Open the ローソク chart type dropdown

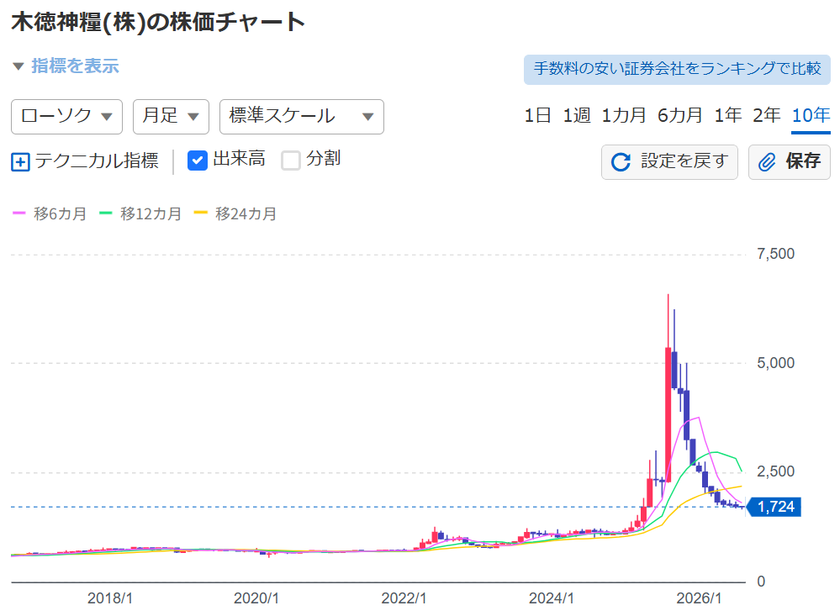(67, 116)
